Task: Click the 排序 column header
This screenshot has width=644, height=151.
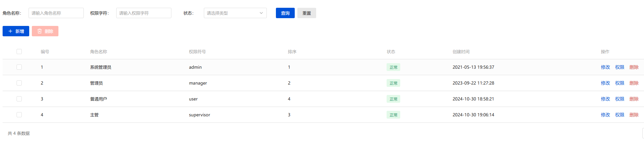Action: 292,52
